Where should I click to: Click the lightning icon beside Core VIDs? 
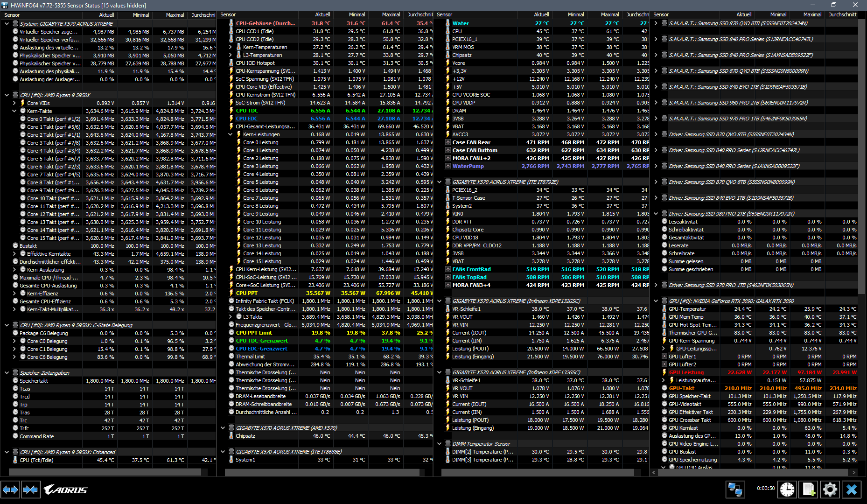23,103
